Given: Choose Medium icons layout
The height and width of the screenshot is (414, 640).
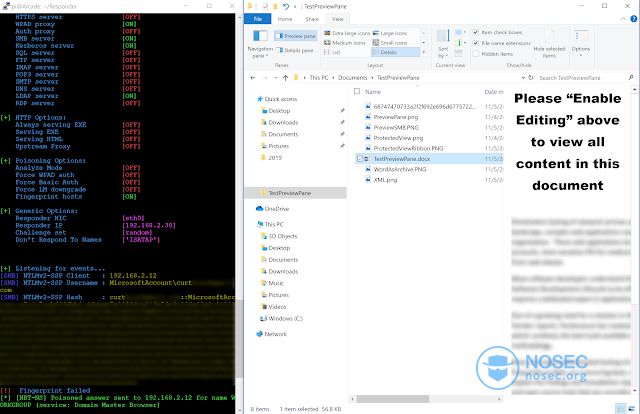Looking at the screenshot, I should 345,42.
